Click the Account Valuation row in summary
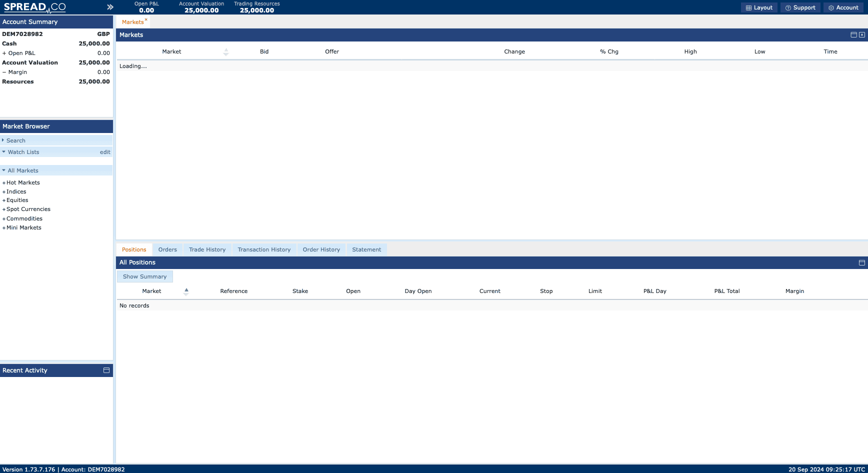This screenshot has height=473, width=868. tap(56, 62)
